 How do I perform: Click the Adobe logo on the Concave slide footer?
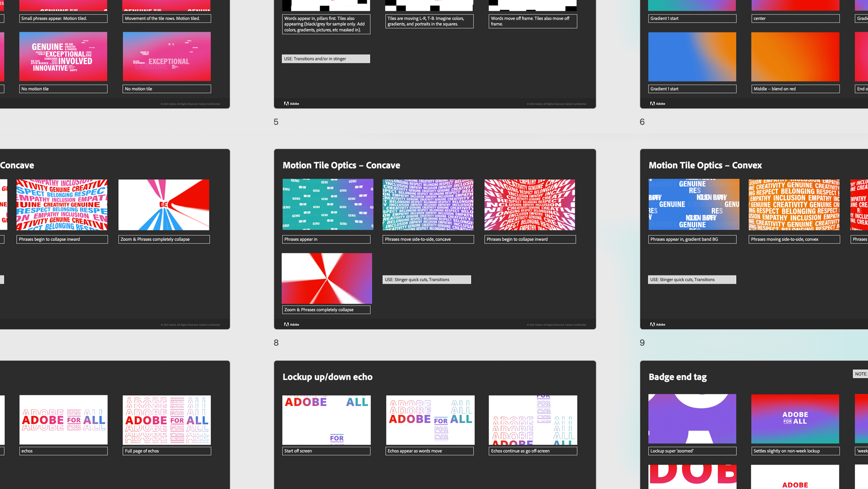coord(291,324)
